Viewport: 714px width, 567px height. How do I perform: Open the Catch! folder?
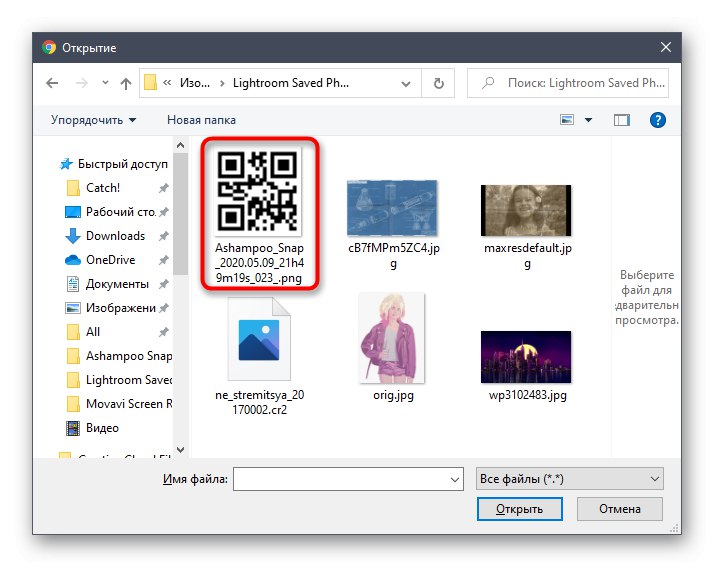click(103, 188)
